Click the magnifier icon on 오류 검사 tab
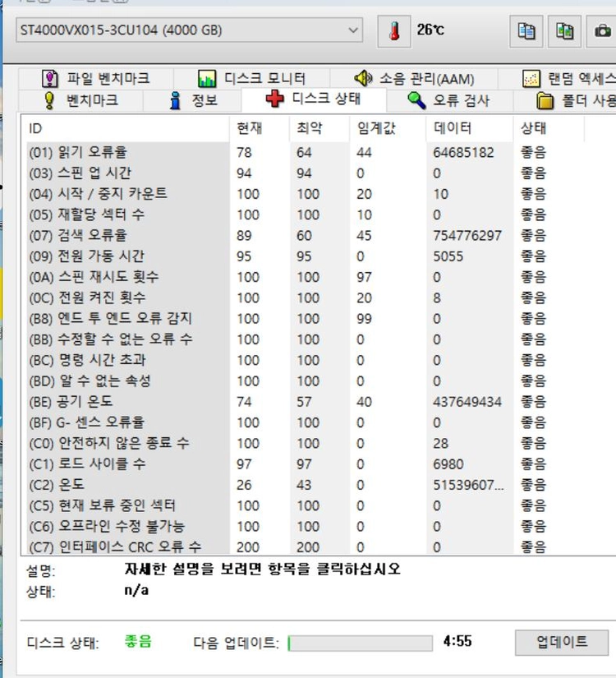 click(416, 100)
